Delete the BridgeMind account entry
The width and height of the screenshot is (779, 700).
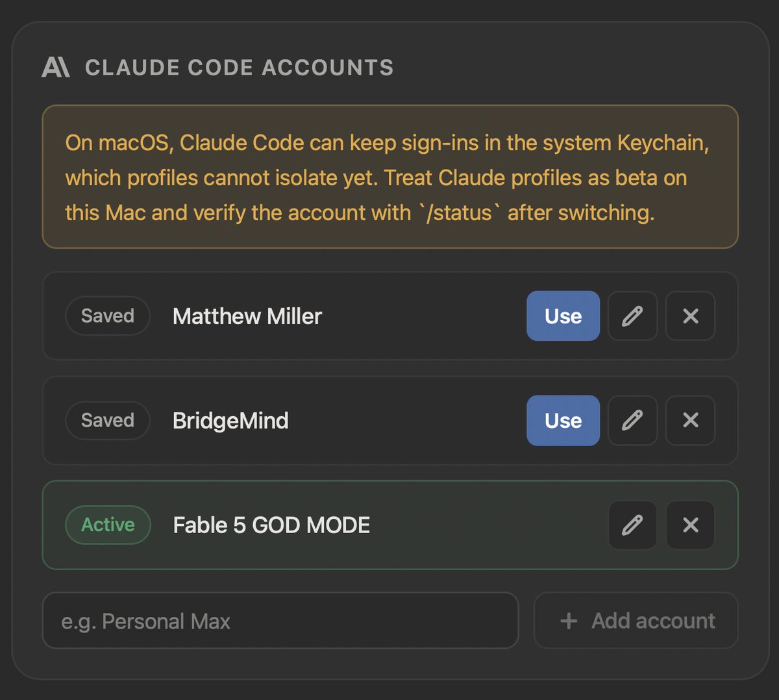click(x=691, y=420)
